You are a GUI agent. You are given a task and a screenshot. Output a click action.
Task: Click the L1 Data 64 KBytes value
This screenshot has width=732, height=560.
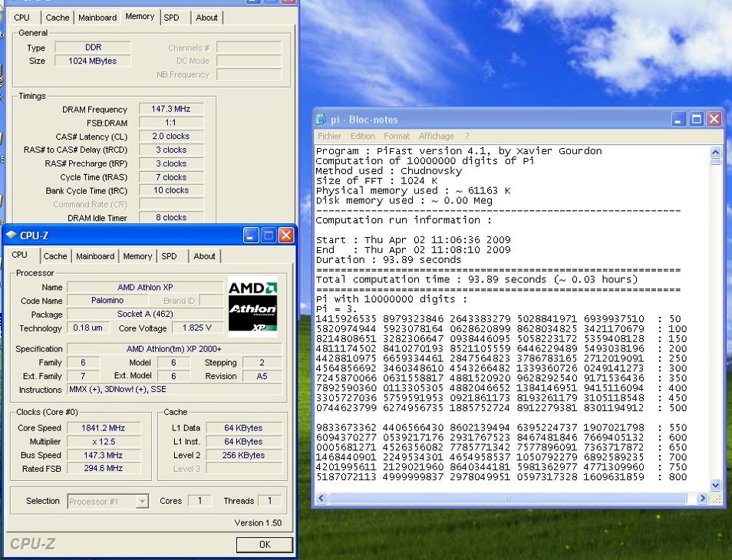pyautogui.click(x=244, y=428)
